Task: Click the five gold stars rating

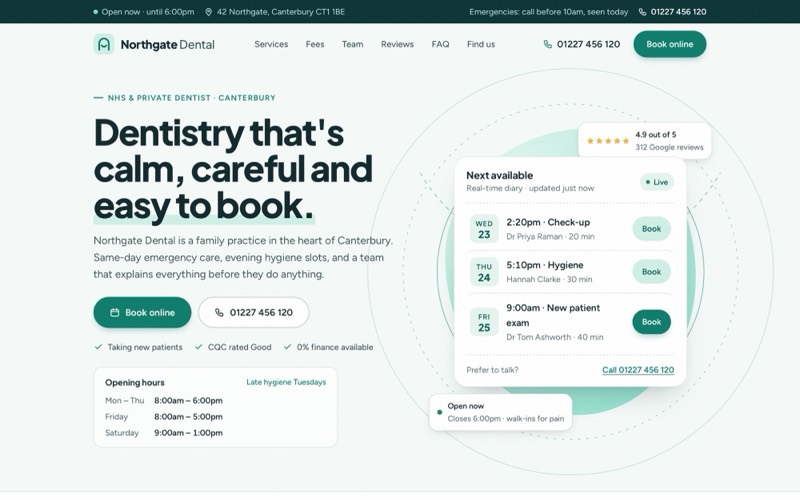Action: point(608,141)
